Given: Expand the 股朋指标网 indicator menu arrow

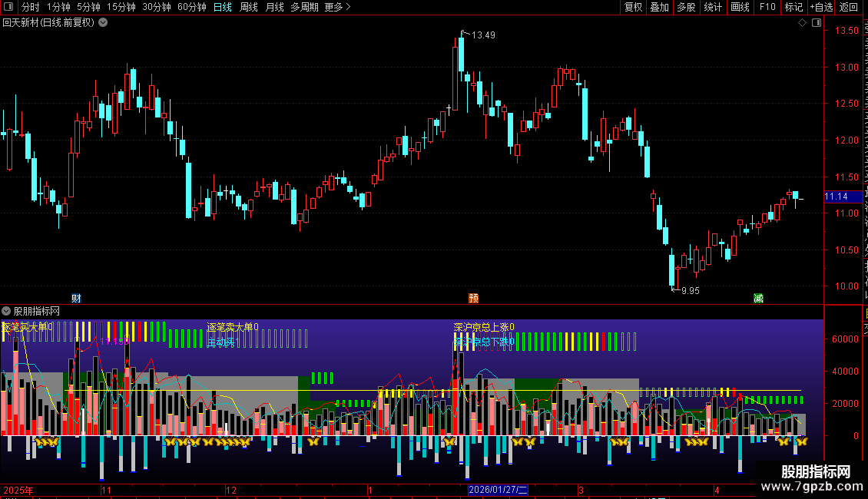Looking at the screenshot, I should [x=6, y=311].
